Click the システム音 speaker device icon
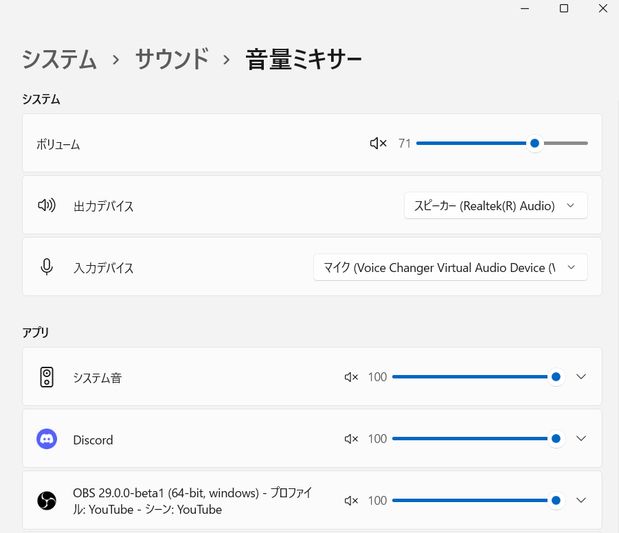 [47, 377]
